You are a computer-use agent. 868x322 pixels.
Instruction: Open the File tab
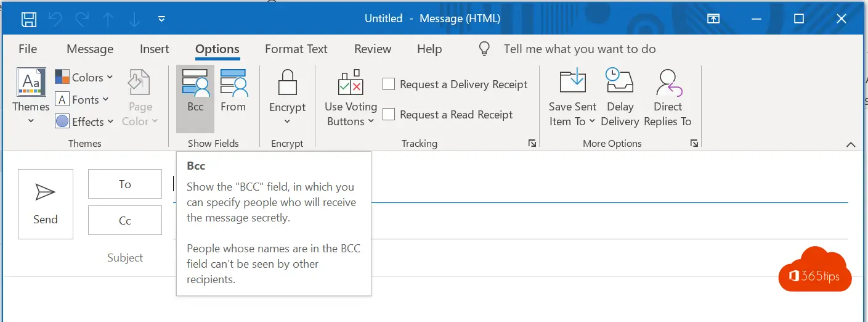(28, 49)
